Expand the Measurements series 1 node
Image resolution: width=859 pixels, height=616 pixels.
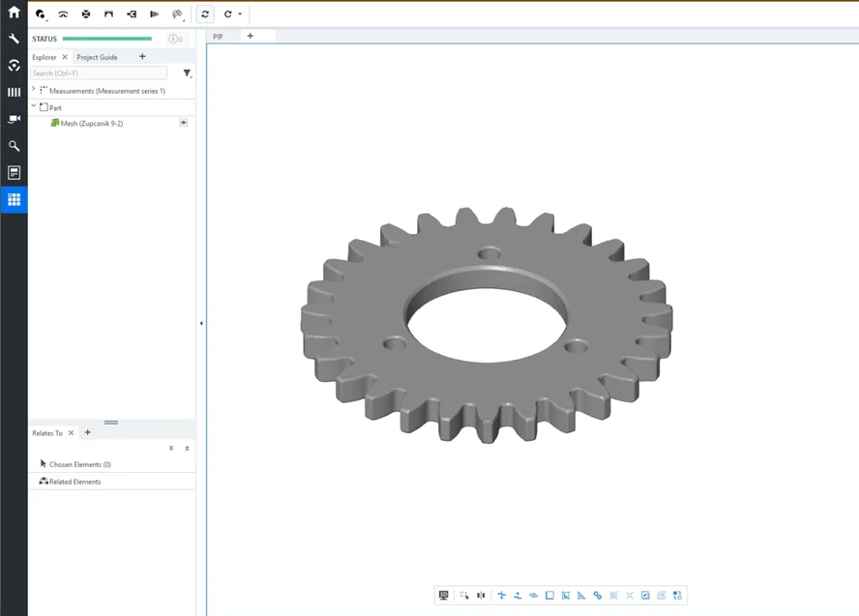34,90
